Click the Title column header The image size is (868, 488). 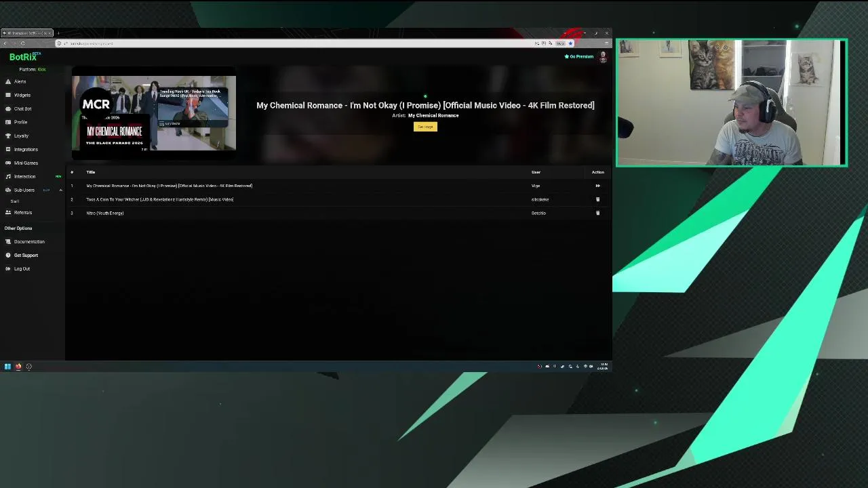(x=90, y=172)
